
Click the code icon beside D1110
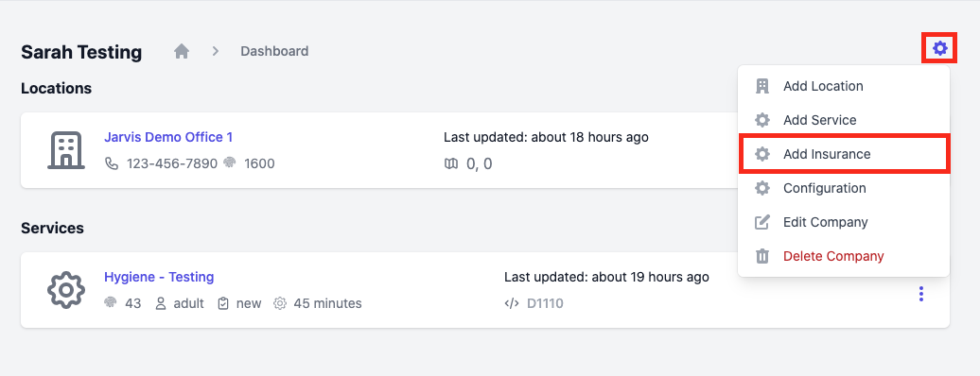click(511, 303)
